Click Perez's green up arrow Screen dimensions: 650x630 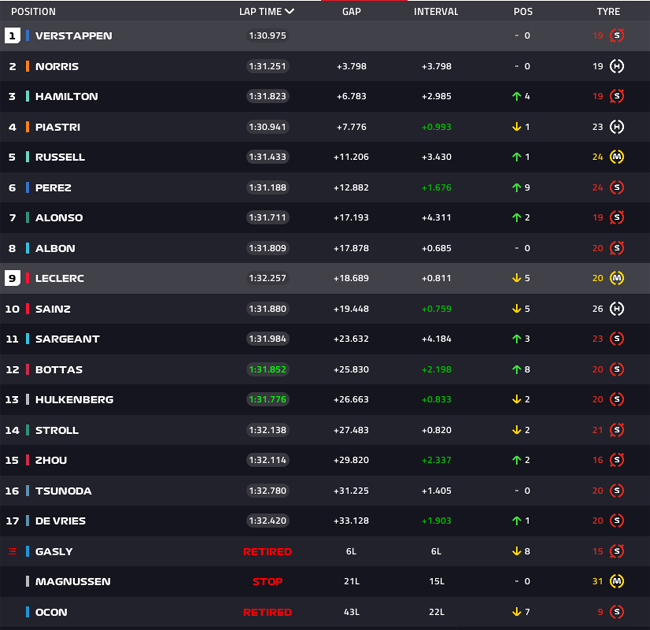(x=517, y=188)
